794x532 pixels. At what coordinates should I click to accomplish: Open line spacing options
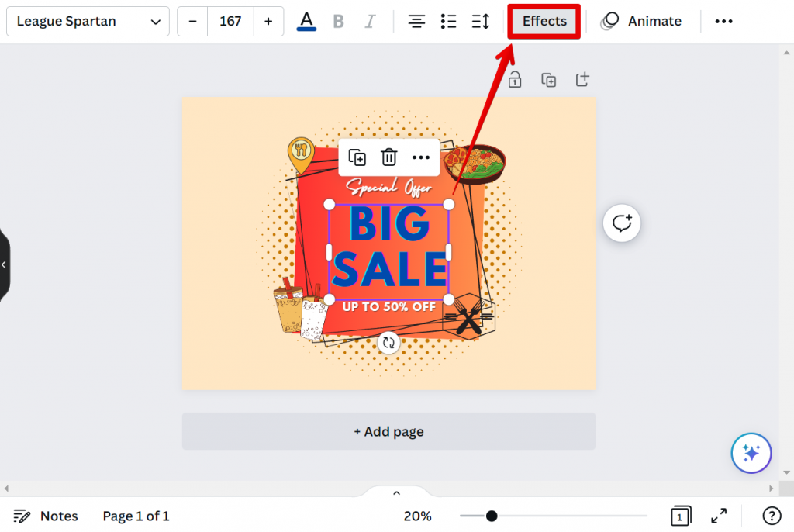pos(480,22)
